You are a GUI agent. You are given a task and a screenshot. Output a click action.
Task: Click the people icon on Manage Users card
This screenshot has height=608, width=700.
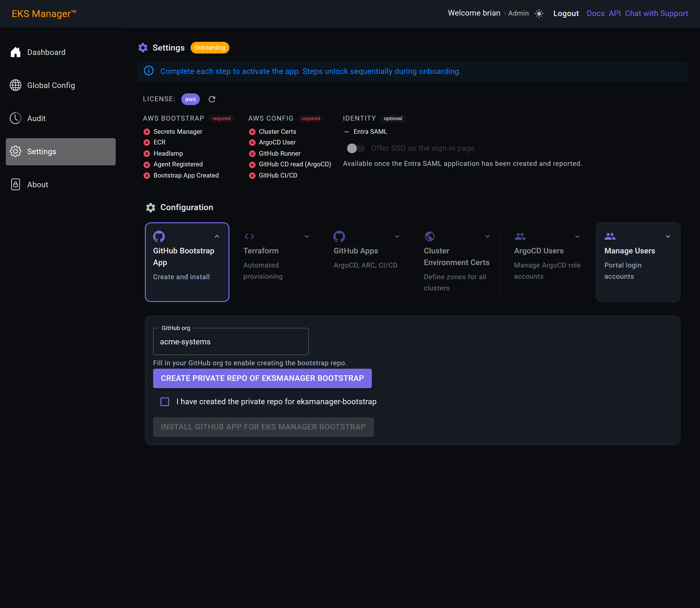pyautogui.click(x=610, y=236)
